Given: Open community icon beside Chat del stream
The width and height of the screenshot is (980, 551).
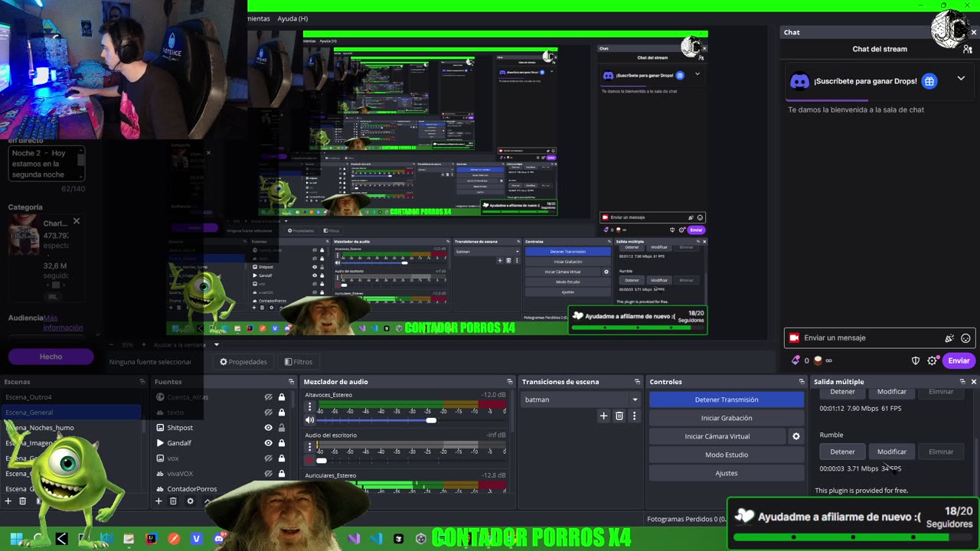Looking at the screenshot, I should [968, 49].
